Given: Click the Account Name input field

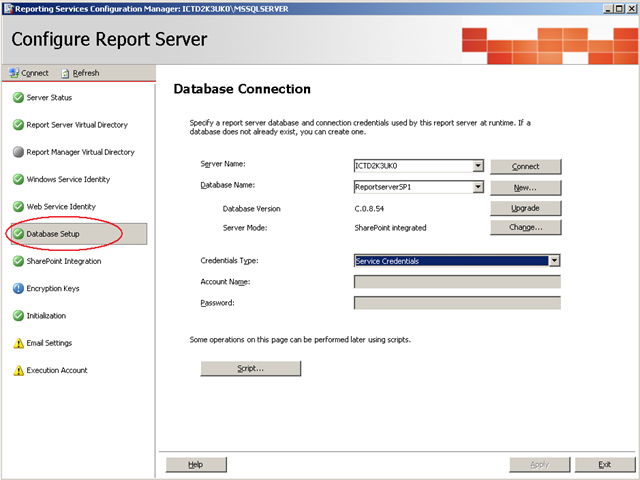Looking at the screenshot, I should coord(457,282).
